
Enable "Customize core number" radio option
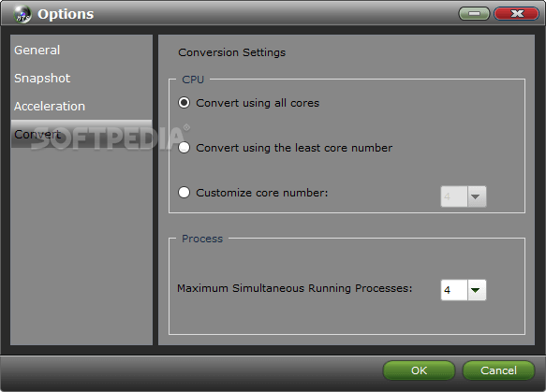[184, 193]
